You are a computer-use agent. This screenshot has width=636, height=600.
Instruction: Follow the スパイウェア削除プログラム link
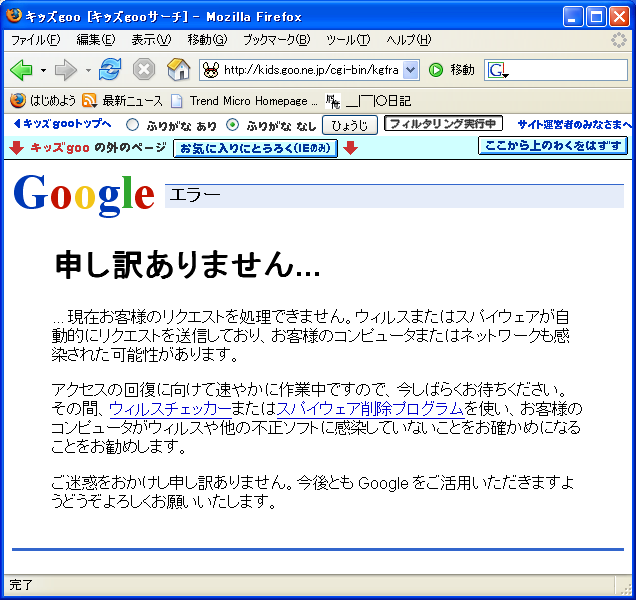click(x=370, y=409)
